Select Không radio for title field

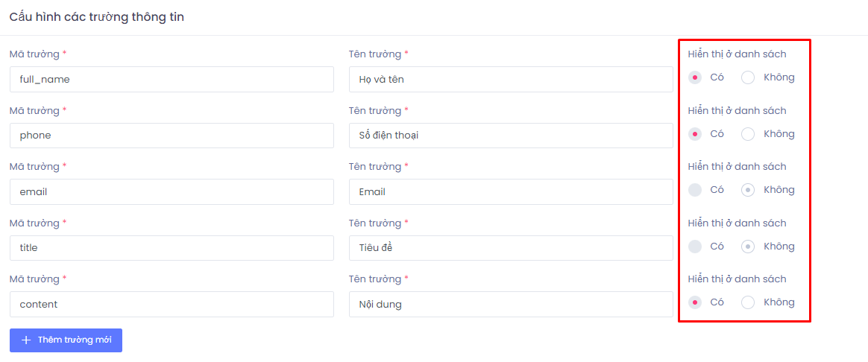click(748, 247)
